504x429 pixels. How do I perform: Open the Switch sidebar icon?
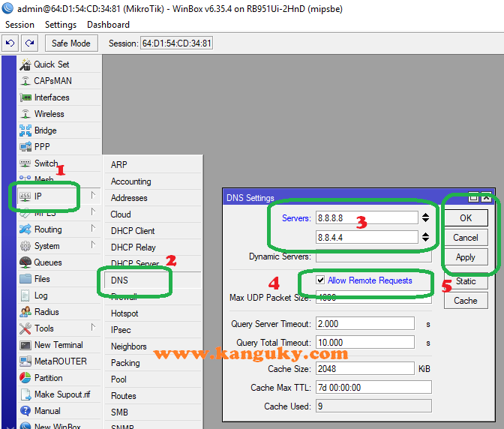[x=25, y=163]
